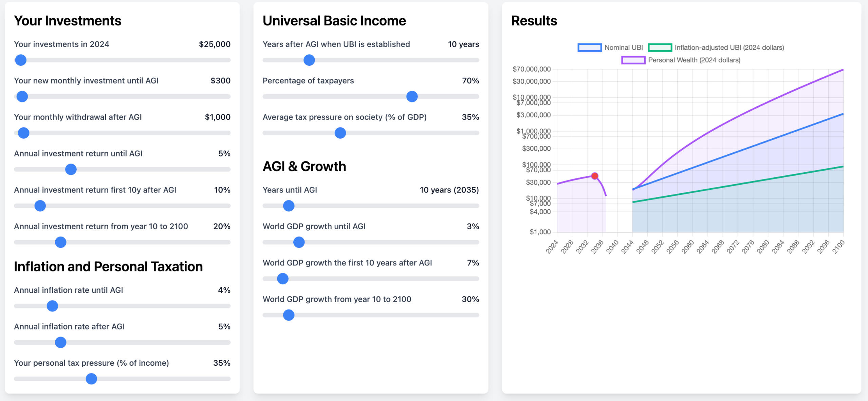Set the World GDP growth until AGI slider
The width and height of the screenshot is (868, 401).
[x=298, y=242]
